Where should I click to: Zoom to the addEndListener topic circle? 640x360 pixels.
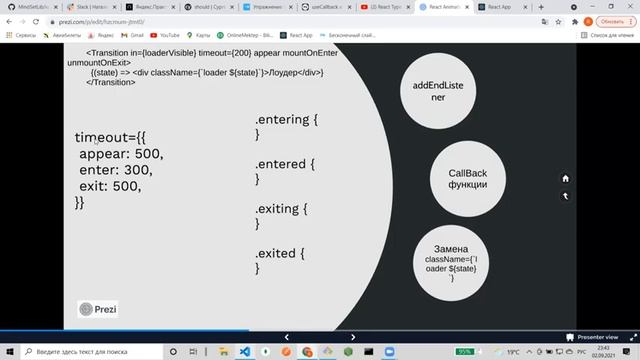[438, 91]
